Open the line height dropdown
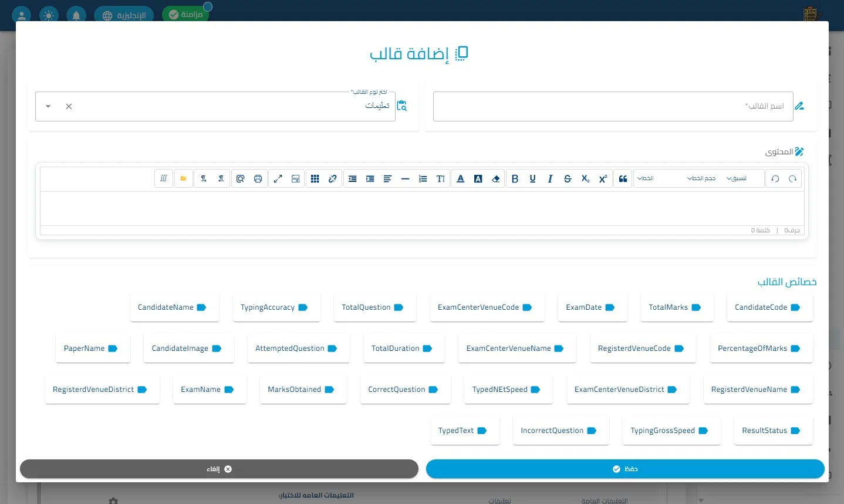844x504 pixels. click(x=440, y=178)
